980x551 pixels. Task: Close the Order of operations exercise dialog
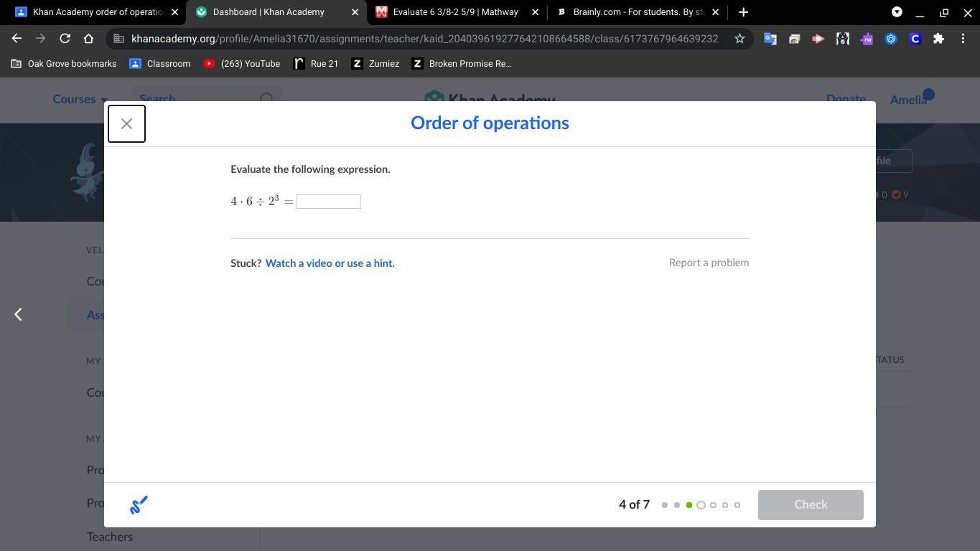coord(126,123)
